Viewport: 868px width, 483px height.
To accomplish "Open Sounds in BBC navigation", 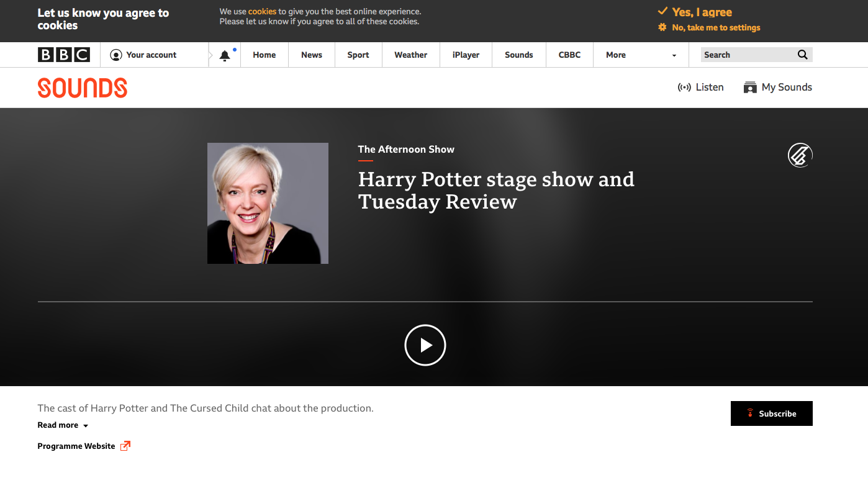I will point(519,55).
